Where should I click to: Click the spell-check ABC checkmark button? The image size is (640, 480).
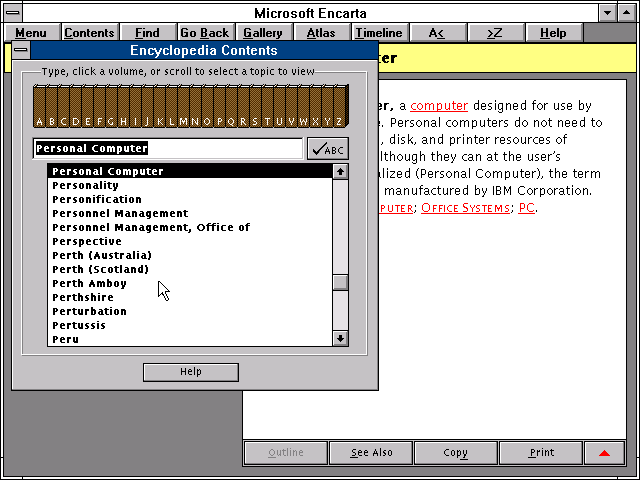pyautogui.click(x=328, y=149)
